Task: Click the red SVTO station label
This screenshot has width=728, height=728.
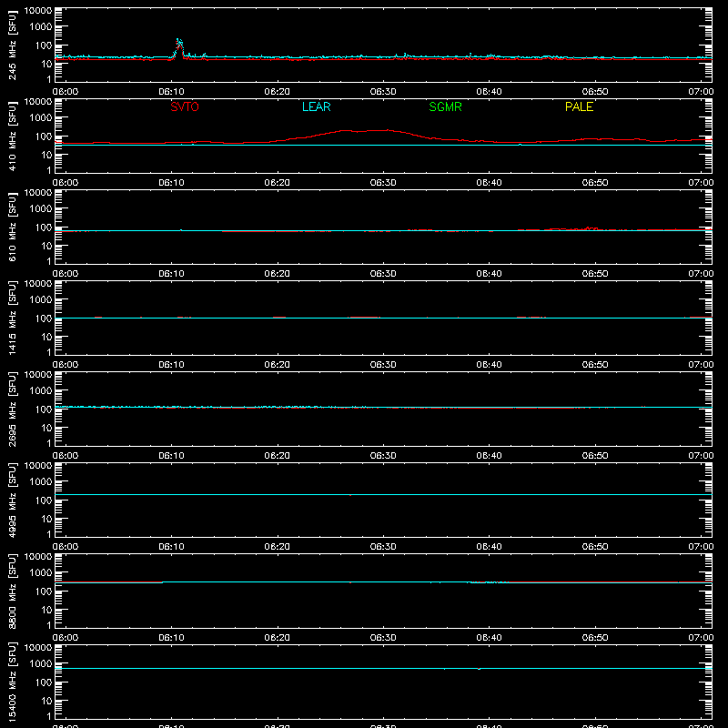Action: 185,106
